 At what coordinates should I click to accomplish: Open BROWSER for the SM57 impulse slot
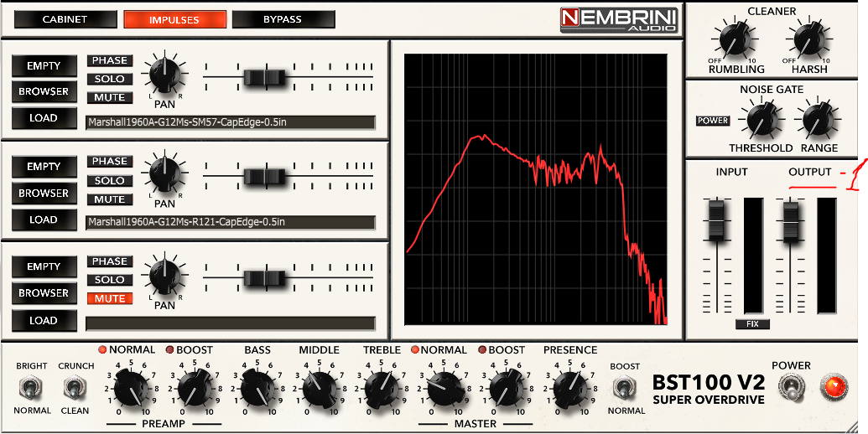[44, 92]
